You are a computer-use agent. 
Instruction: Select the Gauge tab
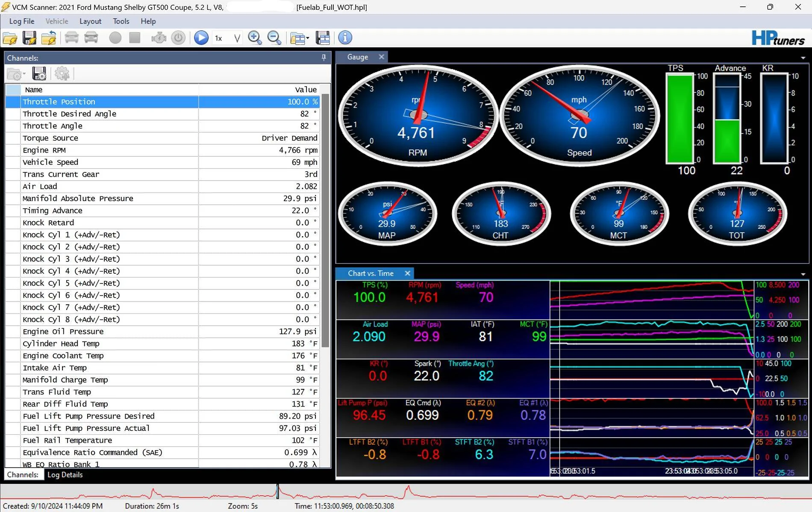tap(358, 57)
